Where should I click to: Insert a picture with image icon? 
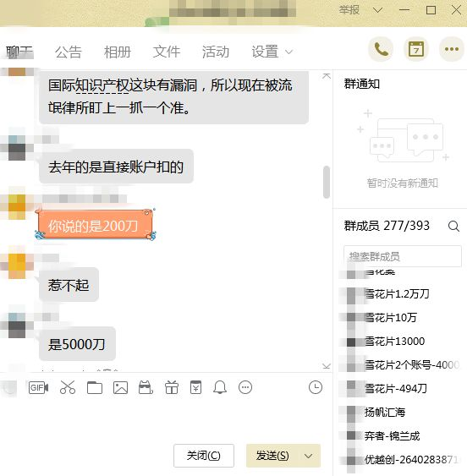coord(120,388)
